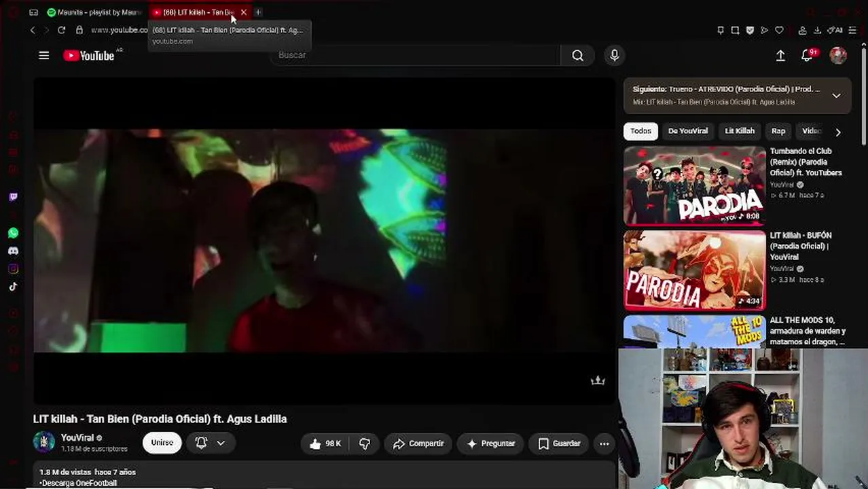Open Instagram in the browser sidebar
The image size is (868, 489).
13,268
